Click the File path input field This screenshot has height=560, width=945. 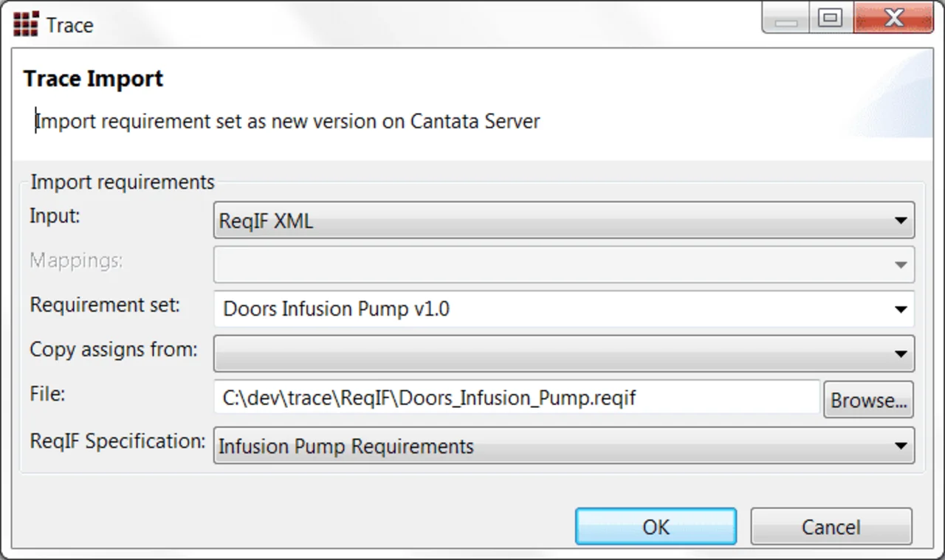(517, 398)
